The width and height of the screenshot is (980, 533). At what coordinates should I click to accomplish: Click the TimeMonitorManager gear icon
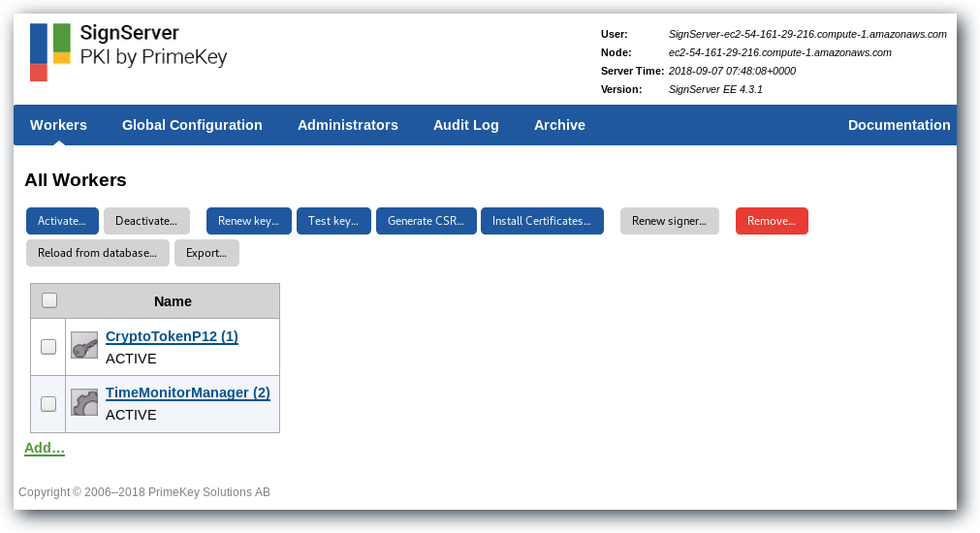point(84,402)
